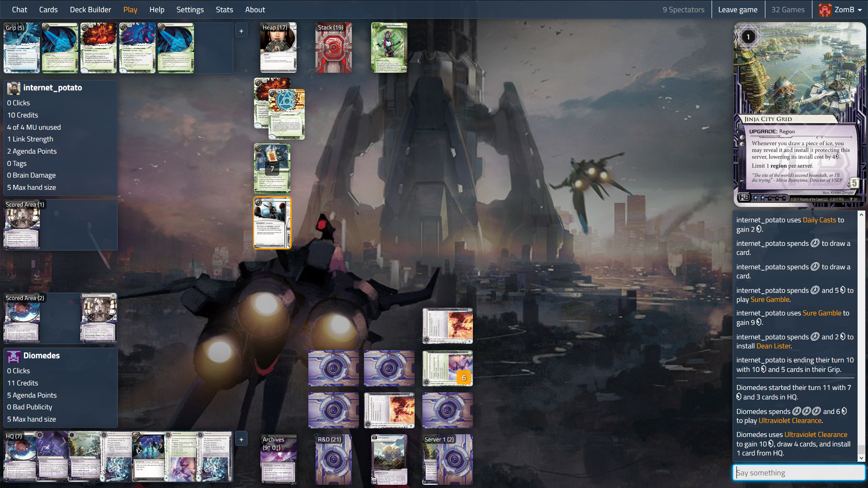
Task: Click the Dean Lister link in the log
Action: 773,346
